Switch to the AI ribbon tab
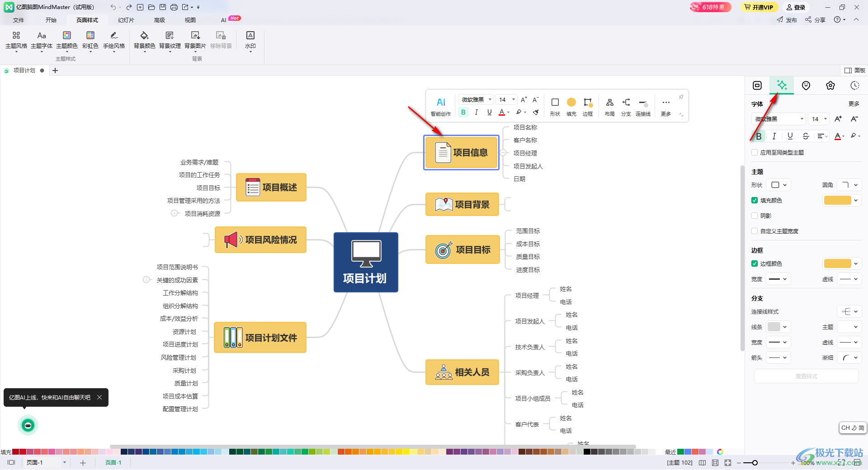Screen dimensions: 868x470 [224, 20]
